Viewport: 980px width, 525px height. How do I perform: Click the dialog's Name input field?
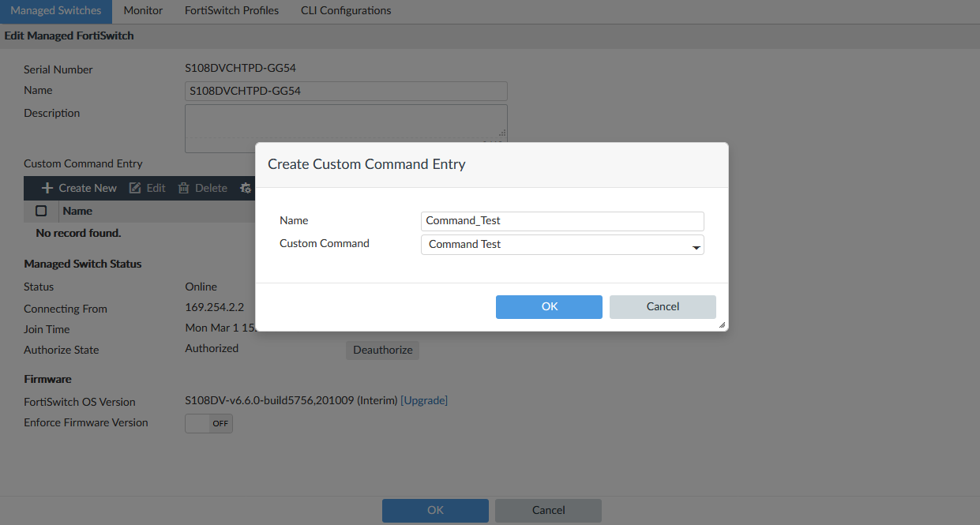coord(562,221)
